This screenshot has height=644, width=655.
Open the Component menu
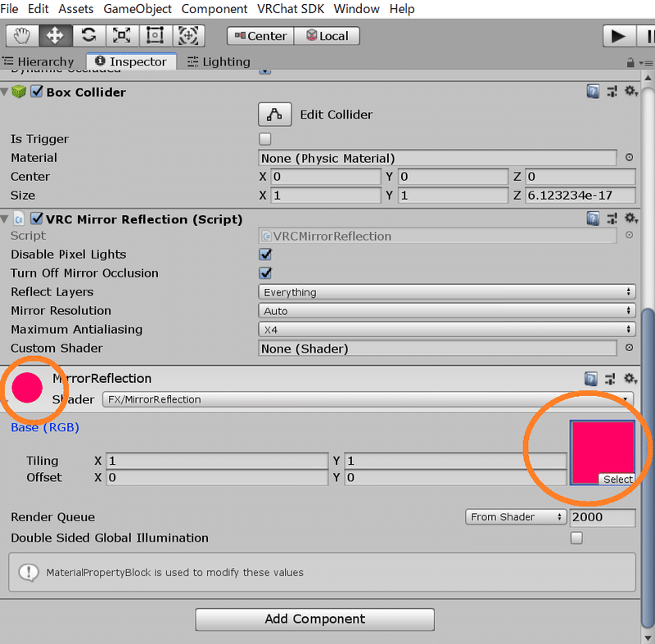tap(215, 9)
